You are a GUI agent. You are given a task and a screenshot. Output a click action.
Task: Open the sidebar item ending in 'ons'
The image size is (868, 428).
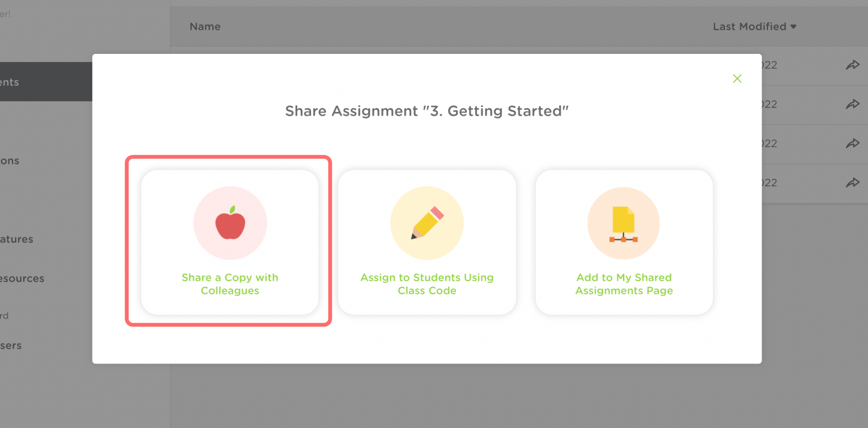10,161
